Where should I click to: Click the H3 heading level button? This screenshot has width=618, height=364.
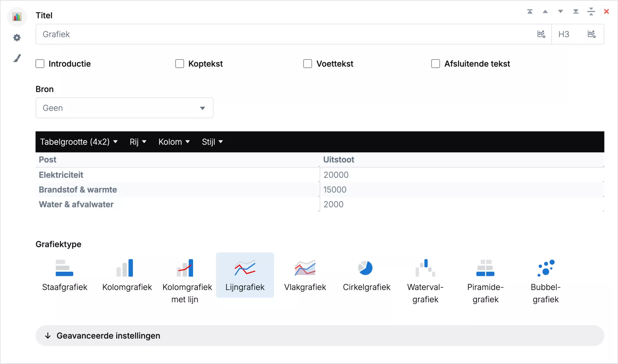click(x=564, y=34)
